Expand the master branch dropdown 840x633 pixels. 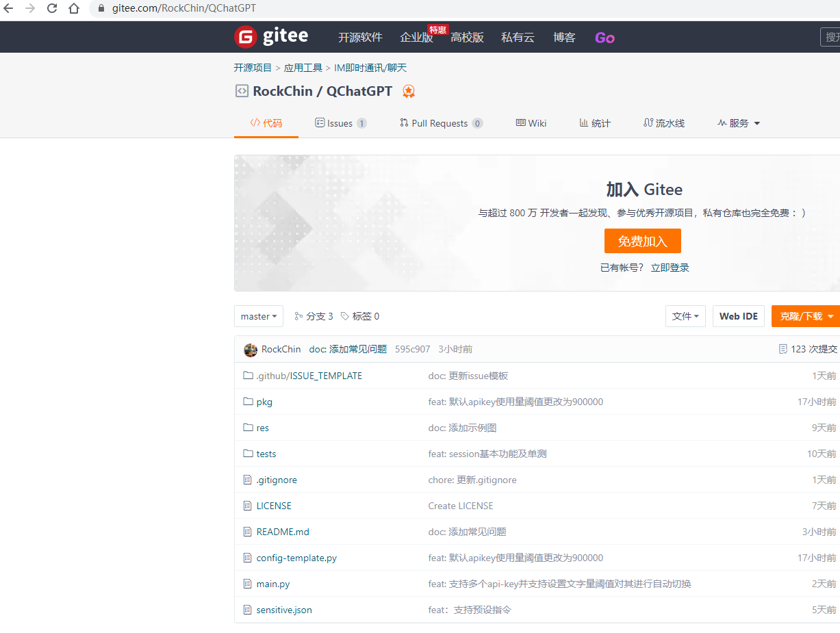[x=259, y=316]
